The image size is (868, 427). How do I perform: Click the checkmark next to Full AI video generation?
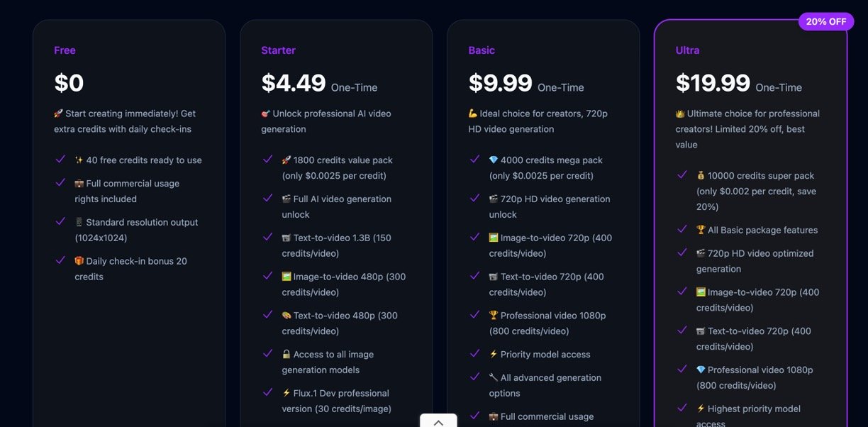(267, 198)
